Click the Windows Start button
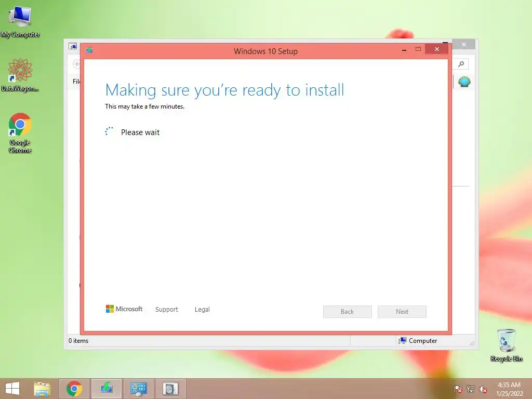 [12, 389]
